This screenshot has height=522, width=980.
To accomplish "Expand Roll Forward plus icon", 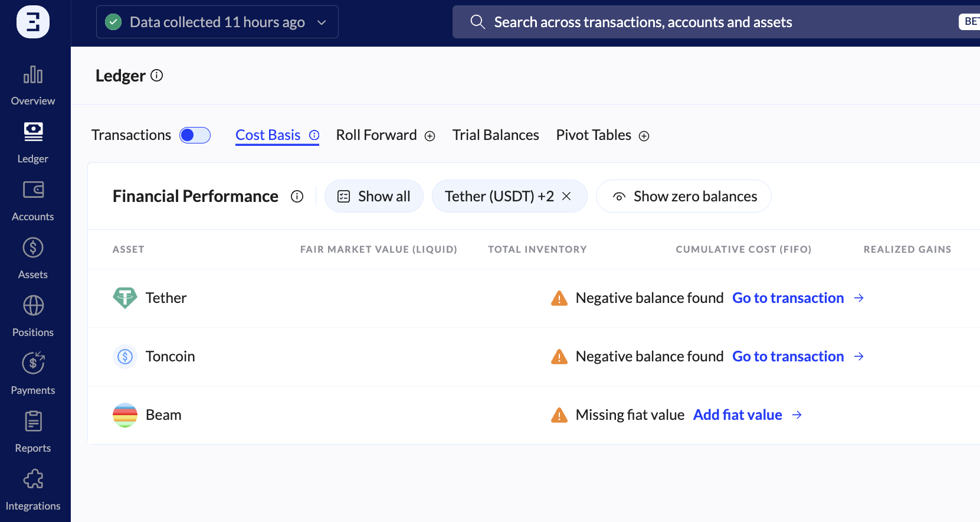I will (430, 136).
